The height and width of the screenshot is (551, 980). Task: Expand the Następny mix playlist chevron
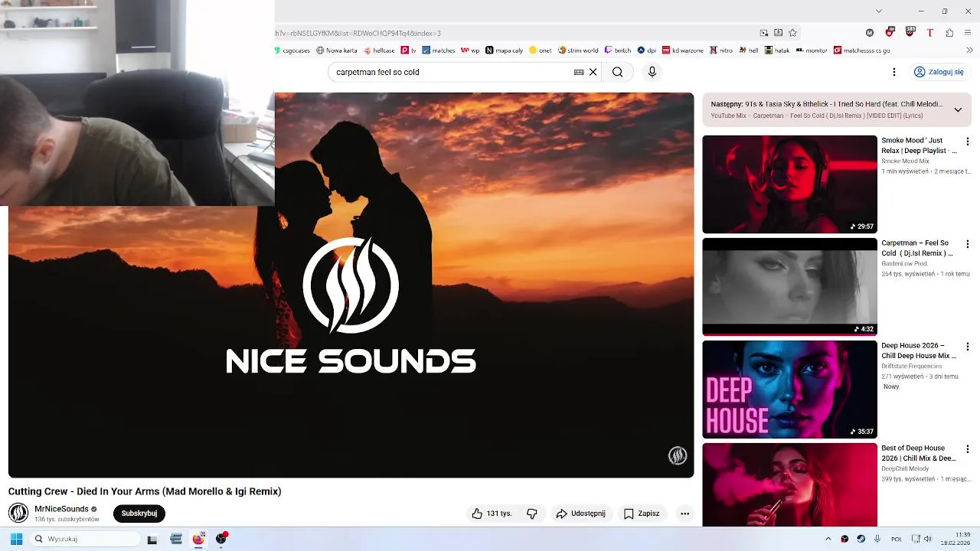(x=958, y=109)
